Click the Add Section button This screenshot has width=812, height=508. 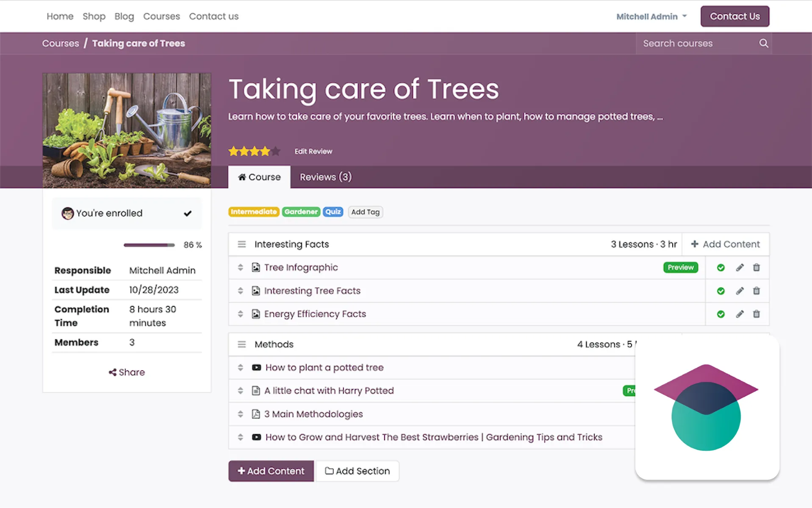[357, 471]
